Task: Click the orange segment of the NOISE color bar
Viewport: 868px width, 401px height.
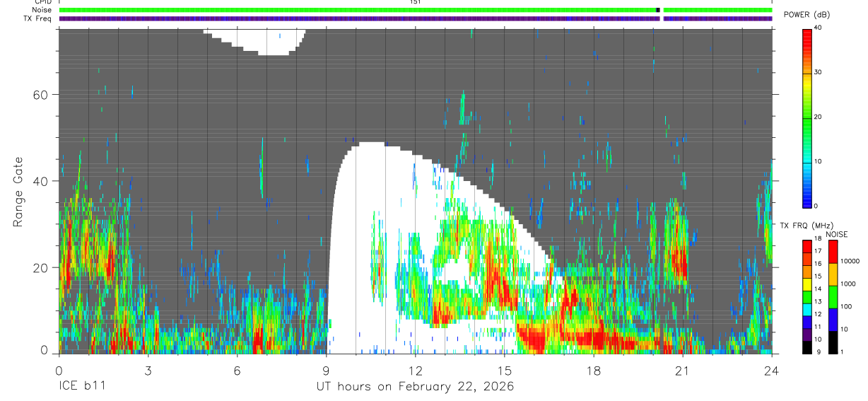Action: [833, 274]
